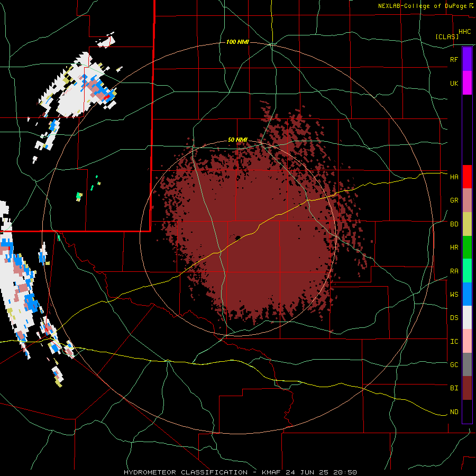
Task: Click the 'BD' legend label
Action: (454, 224)
